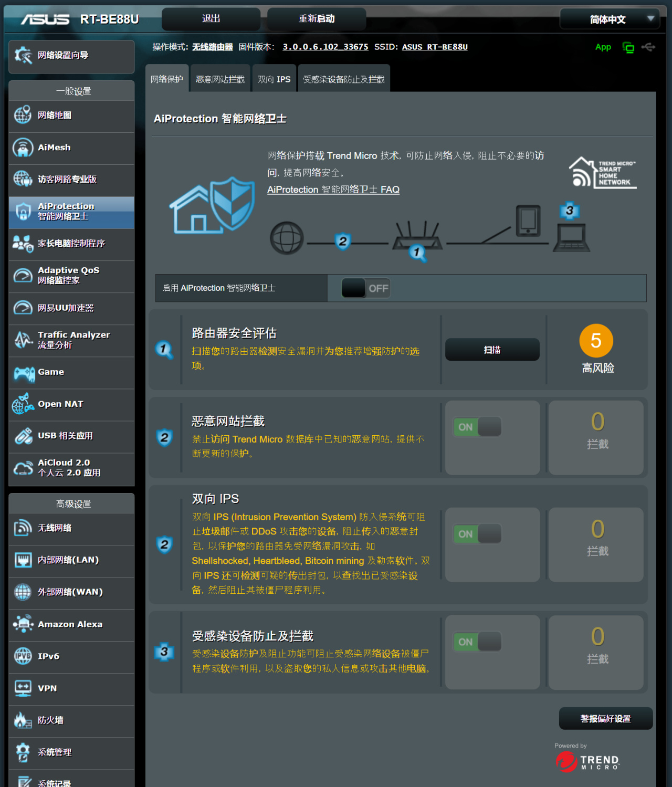Toggle the 恶意网站拦截 ON switch

pos(477,427)
